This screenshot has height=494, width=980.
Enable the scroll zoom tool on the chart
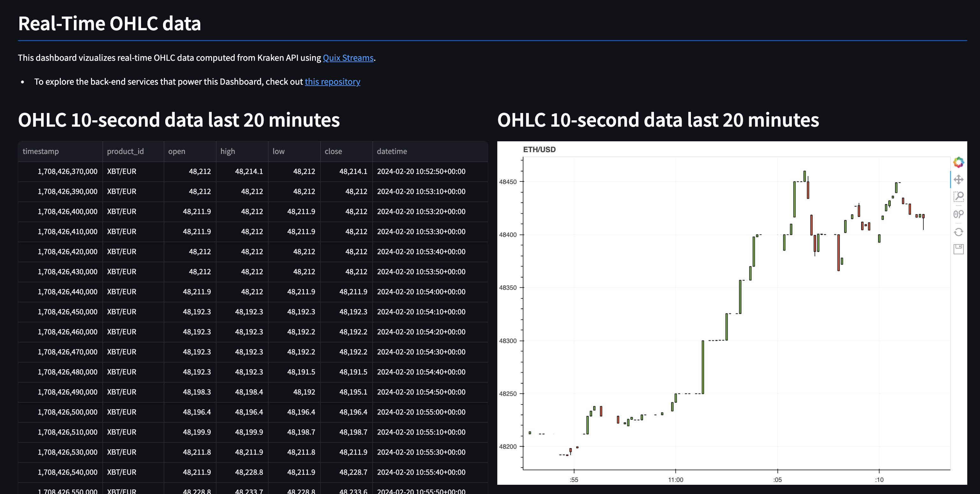tap(959, 214)
